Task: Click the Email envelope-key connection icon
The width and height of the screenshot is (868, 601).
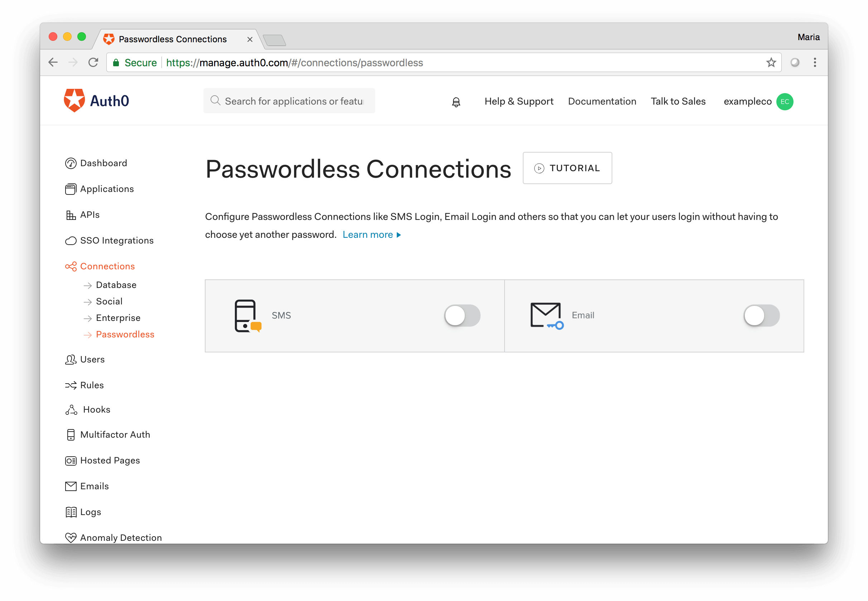Action: pos(547,316)
